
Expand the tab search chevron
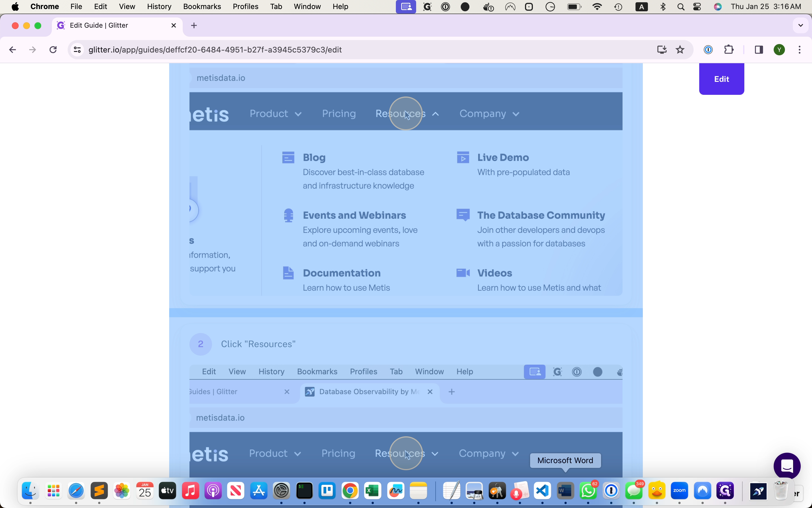(x=801, y=25)
